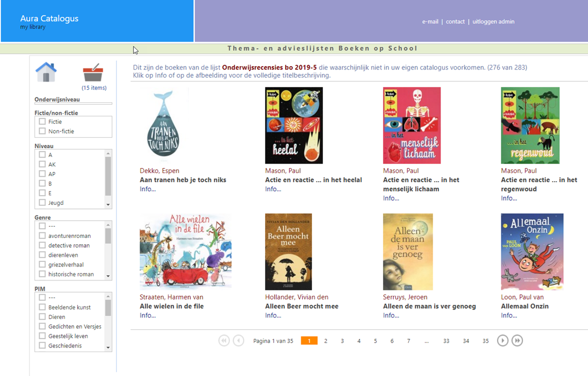
Task: Open the contact link in header
Action: click(x=455, y=22)
